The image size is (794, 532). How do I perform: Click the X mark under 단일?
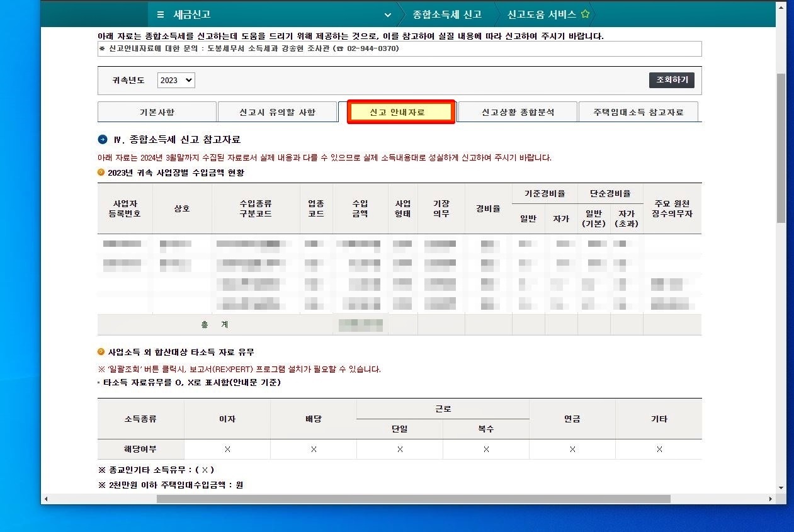point(400,449)
